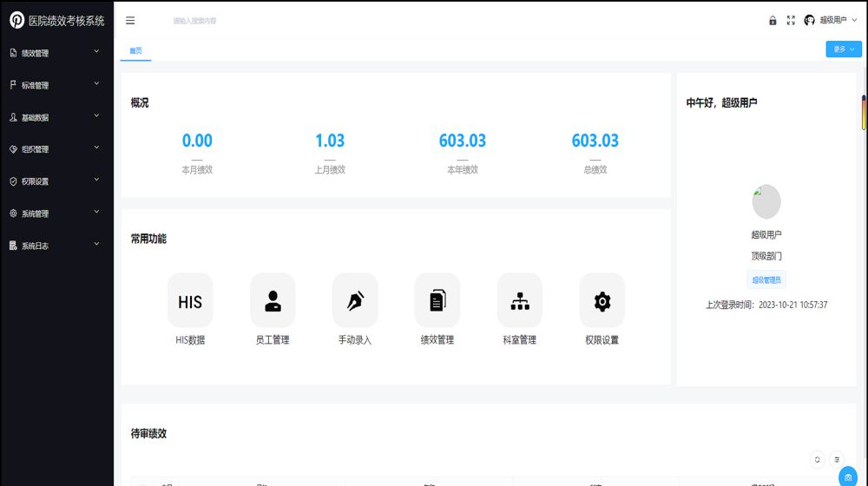Click the 0.00 本月绩效 value
The image size is (868, 486).
197,141
